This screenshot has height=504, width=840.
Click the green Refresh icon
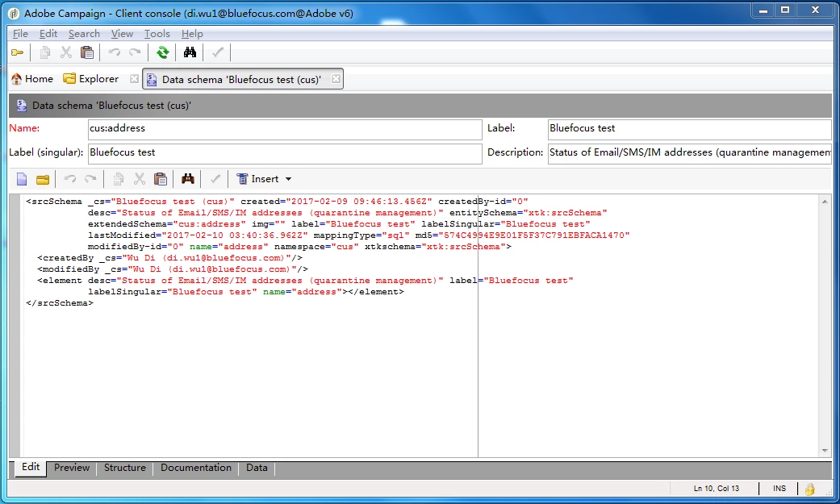click(x=162, y=52)
